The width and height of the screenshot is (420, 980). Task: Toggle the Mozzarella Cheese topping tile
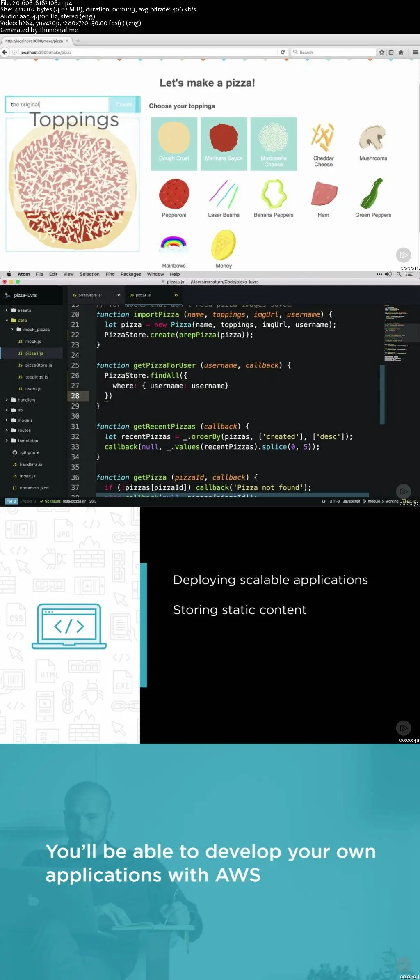274,144
